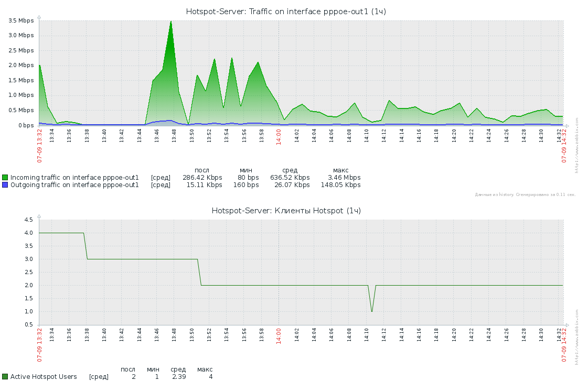
Task: Click the outgoing max value 148.05 Kbps
Action: 340,185
